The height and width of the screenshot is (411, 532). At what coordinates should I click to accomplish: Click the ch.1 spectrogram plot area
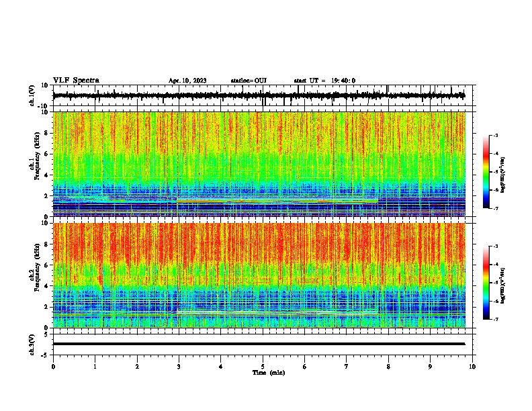click(259, 164)
